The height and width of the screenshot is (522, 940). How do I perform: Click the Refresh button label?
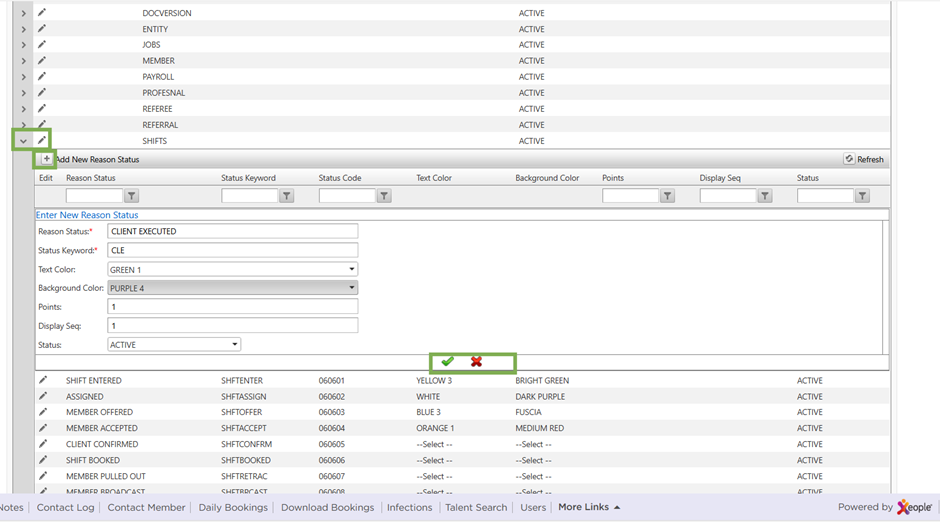[x=870, y=159]
